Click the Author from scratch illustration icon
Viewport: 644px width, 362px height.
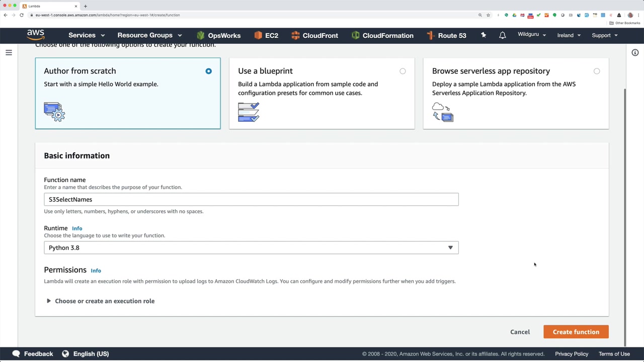(x=54, y=112)
